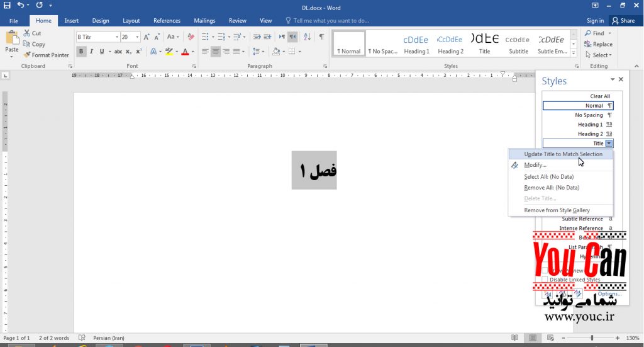This screenshot has height=347, width=644.
Task: Click the Cut scissors icon
Action: tap(27, 33)
